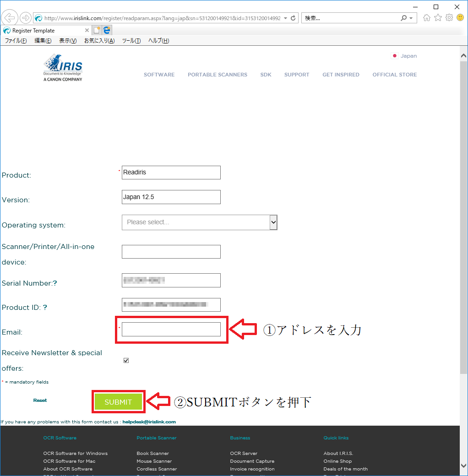Toggle the newsletter and special offers checkbox
Image resolution: width=468 pixels, height=476 pixels.
(x=126, y=360)
